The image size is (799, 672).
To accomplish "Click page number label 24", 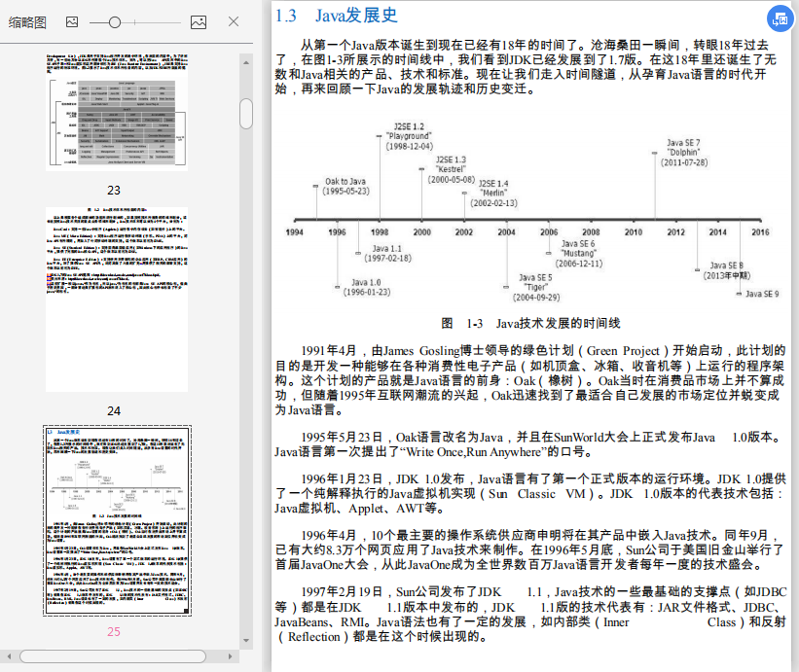I will (x=114, y=410).
